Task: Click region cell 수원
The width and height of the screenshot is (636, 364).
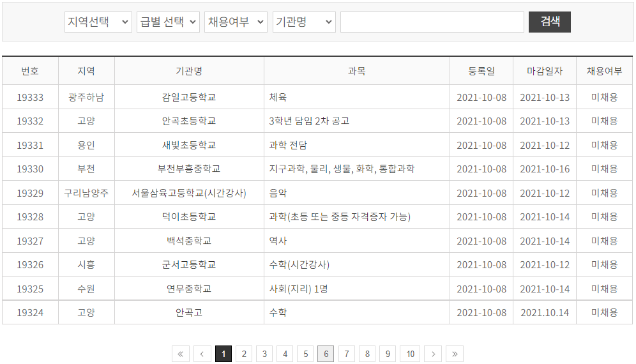Action: (86, 289)
